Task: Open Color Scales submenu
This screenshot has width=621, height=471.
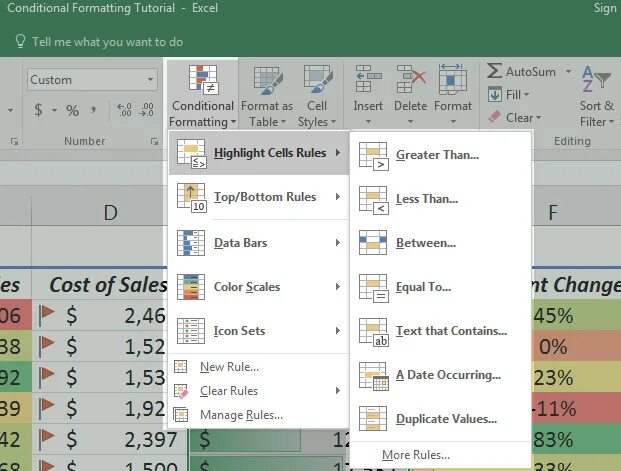Action: (259, 287)
